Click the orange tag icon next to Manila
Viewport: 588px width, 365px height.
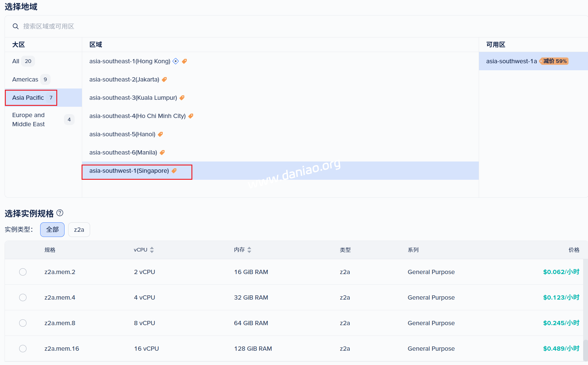[162, 152]
